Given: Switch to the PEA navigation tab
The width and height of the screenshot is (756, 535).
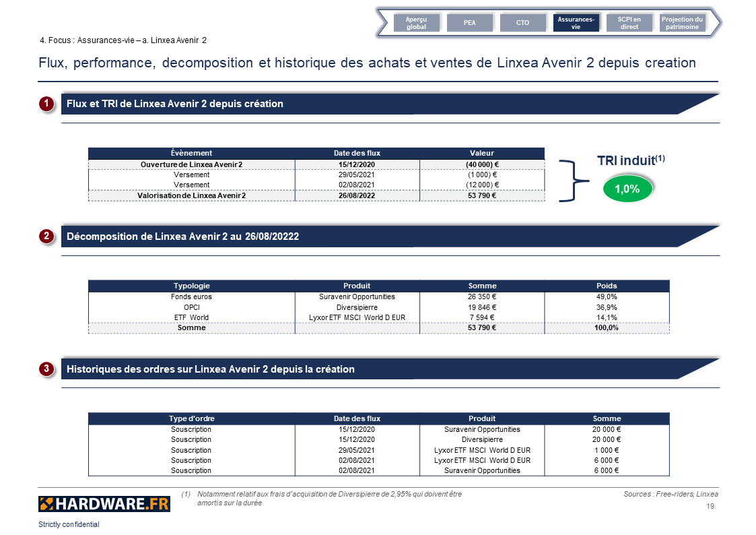Looking at the screenshot, I should (x=470, y=23).
